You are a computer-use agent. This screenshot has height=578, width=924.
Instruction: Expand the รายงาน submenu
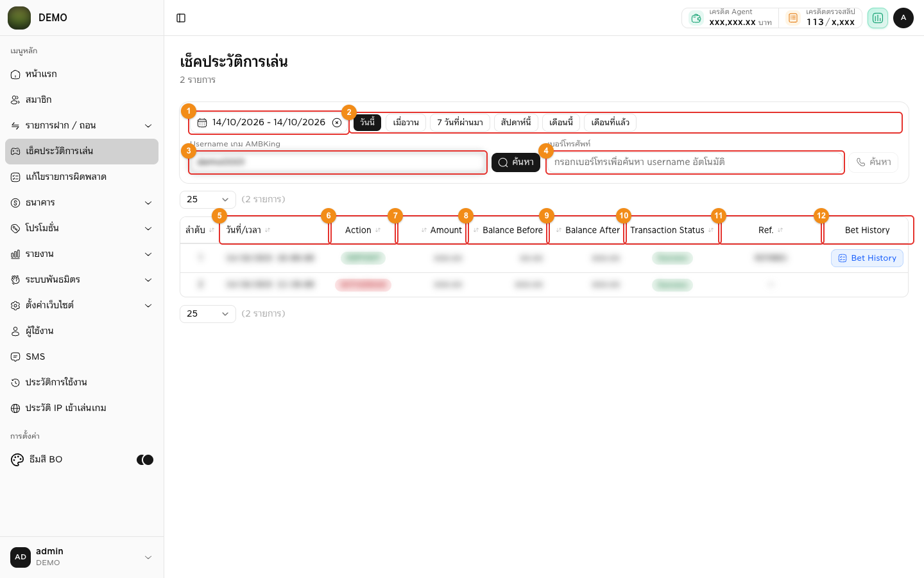(148, 254)
